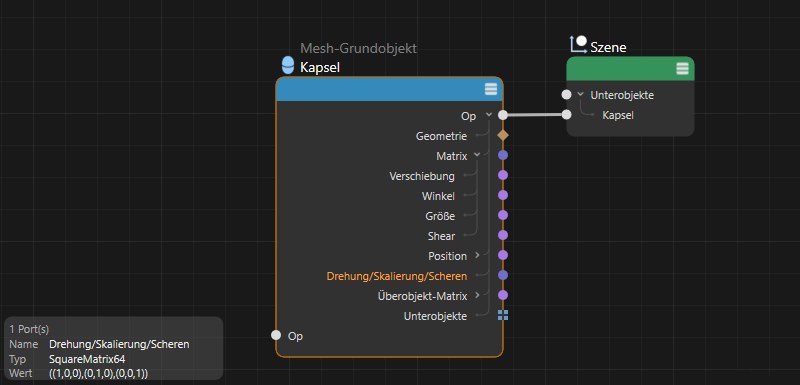800x385 pixels.
Task: Click the blue capsule icon beside Kapsel
Action: click(288, 66)
